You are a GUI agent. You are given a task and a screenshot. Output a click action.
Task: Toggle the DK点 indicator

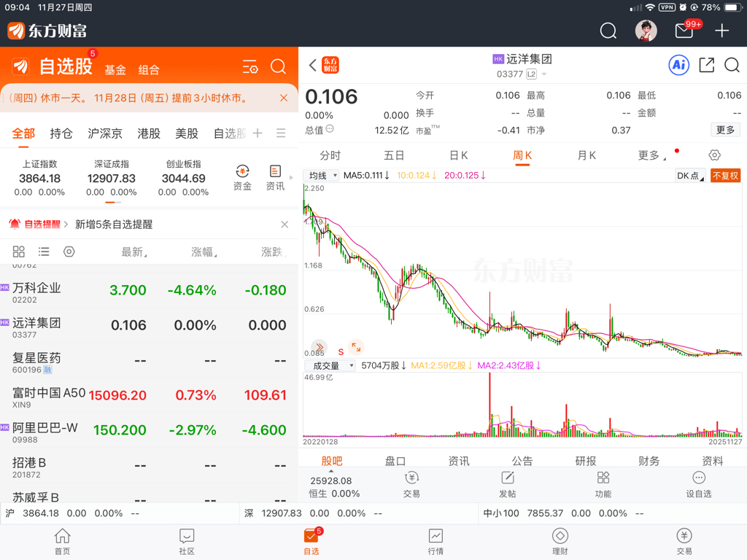point(690,176)
